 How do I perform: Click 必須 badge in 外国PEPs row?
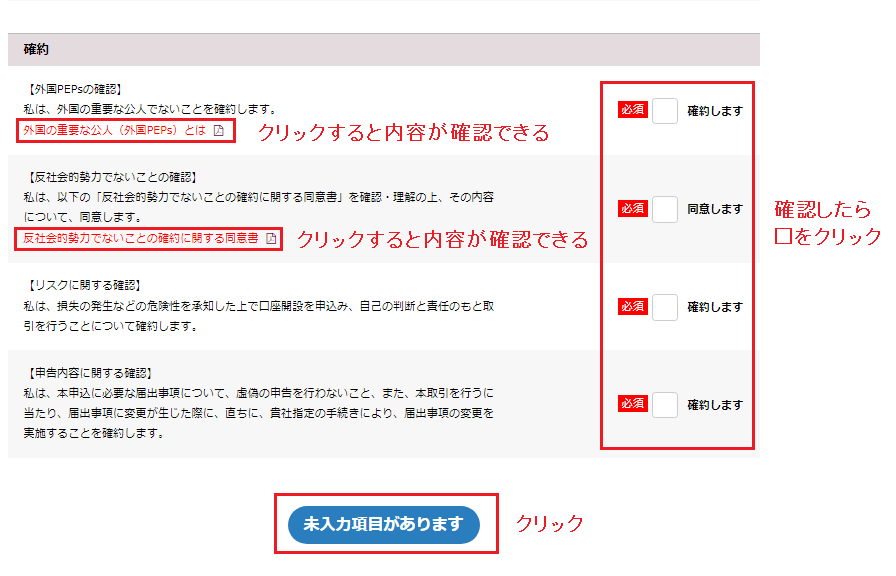point(633,111)
